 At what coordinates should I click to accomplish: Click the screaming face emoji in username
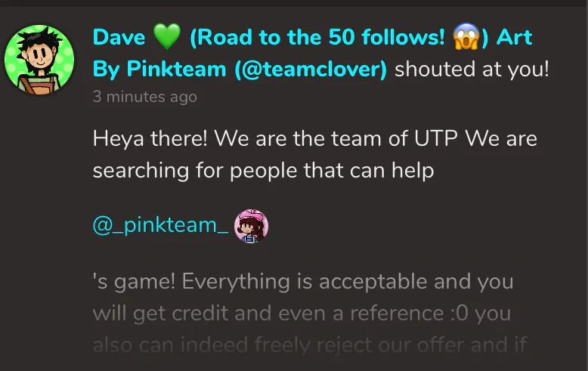coord(466,36)
